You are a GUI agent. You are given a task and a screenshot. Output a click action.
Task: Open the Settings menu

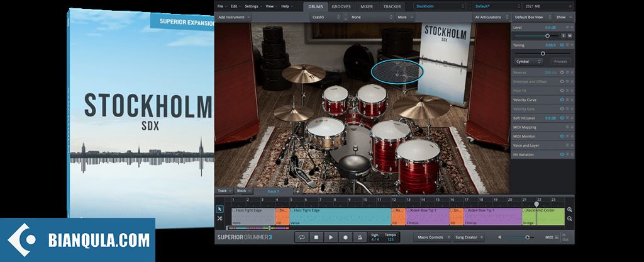coord(253,6)
